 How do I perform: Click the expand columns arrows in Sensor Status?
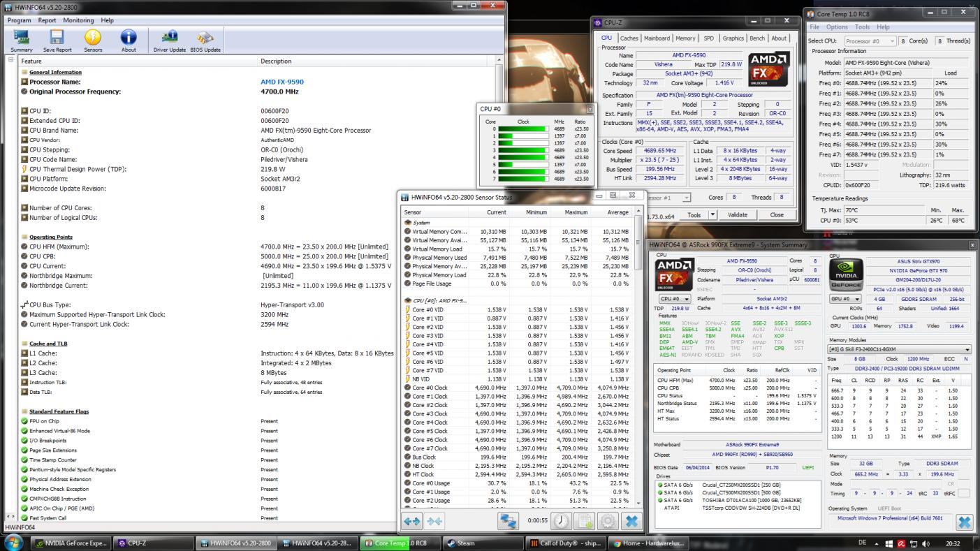(412, 521)
